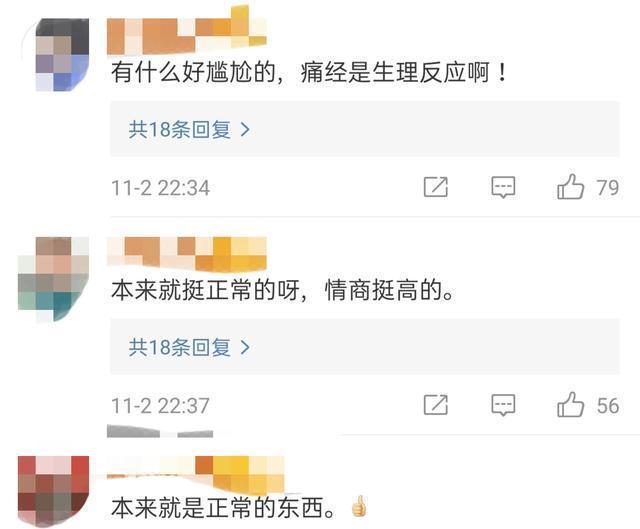
Task: Repost the 22:34 comment via share icon
Action: pos(436,187)
